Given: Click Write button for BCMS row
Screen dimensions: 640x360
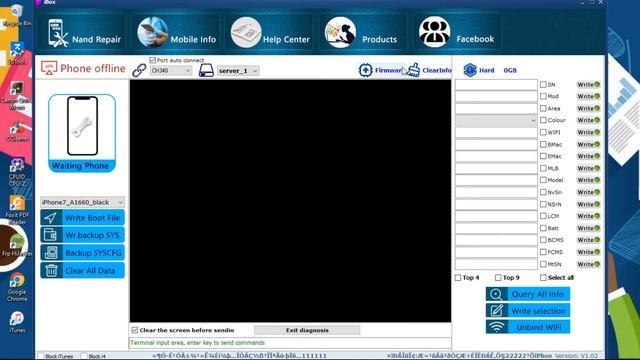Looking at the screenshot, I should pyautogui.click(x=588, y=240).
